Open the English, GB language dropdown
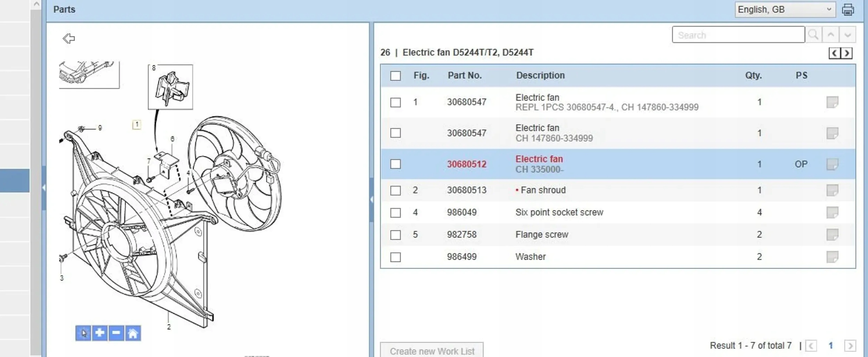The width and height of the screenshot is (868, 357). coord(785,10)
